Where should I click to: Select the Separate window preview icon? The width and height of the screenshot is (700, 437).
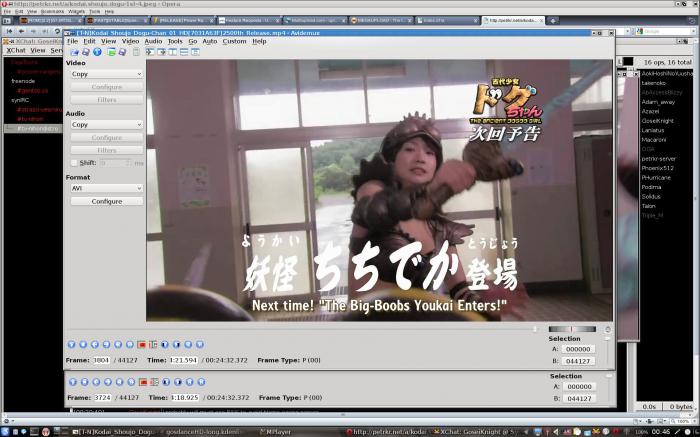click(x=195, y=52)
